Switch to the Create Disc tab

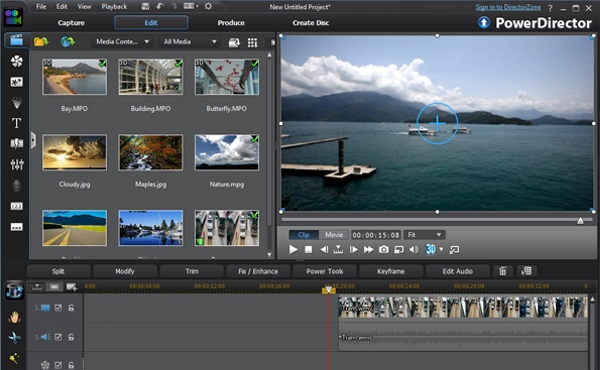(311, 23)
